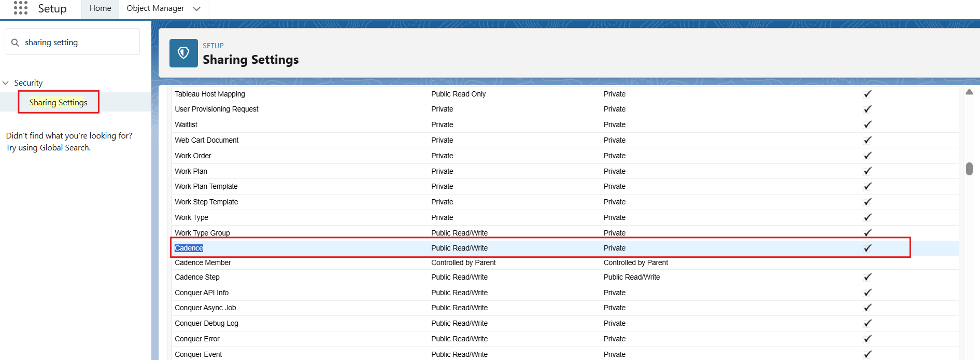Image resolution: width=980 pixels, height=360 pixels.
Task: Click the scrollbar up arrow
Action: tap(969, 92)
